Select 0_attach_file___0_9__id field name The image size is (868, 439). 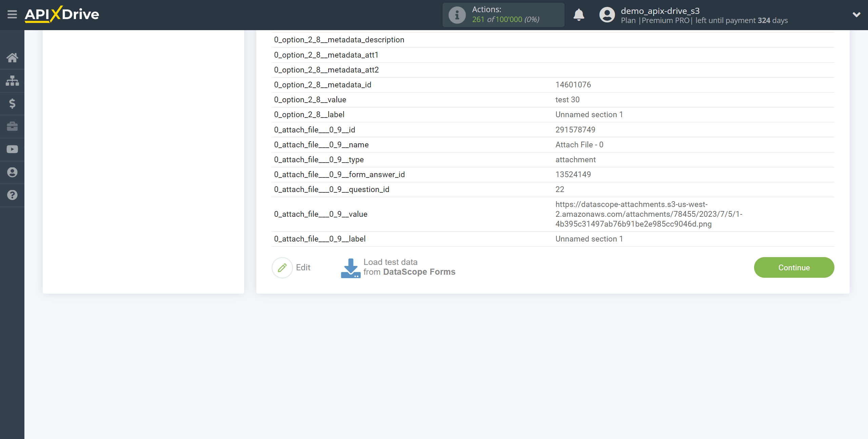[x=314, y=130]
